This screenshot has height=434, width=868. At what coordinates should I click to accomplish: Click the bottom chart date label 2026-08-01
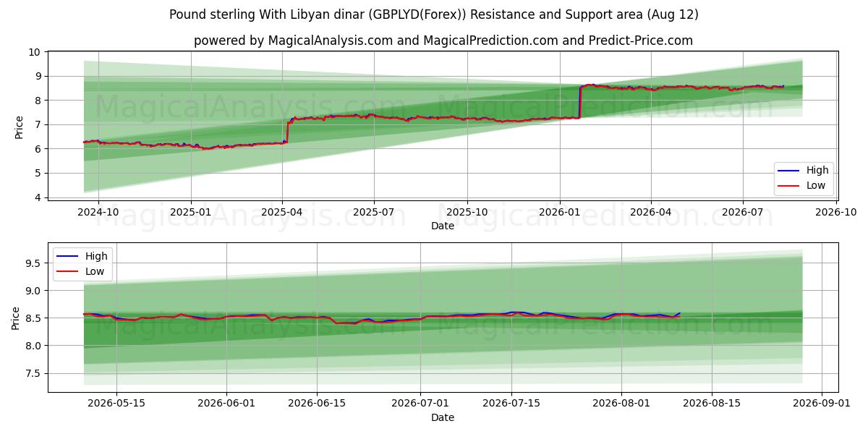pyautogui.click(x=622, y=404)
